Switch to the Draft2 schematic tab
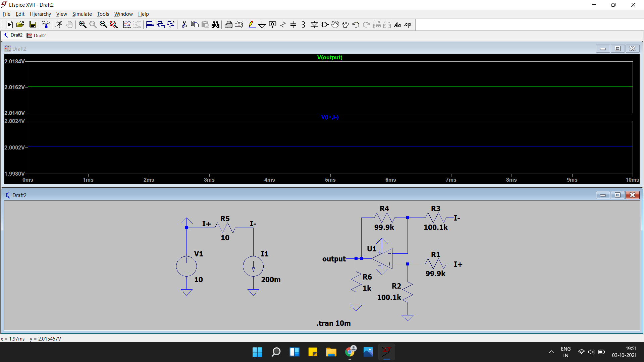The image size is (644, 362). (x=13, y=35)
